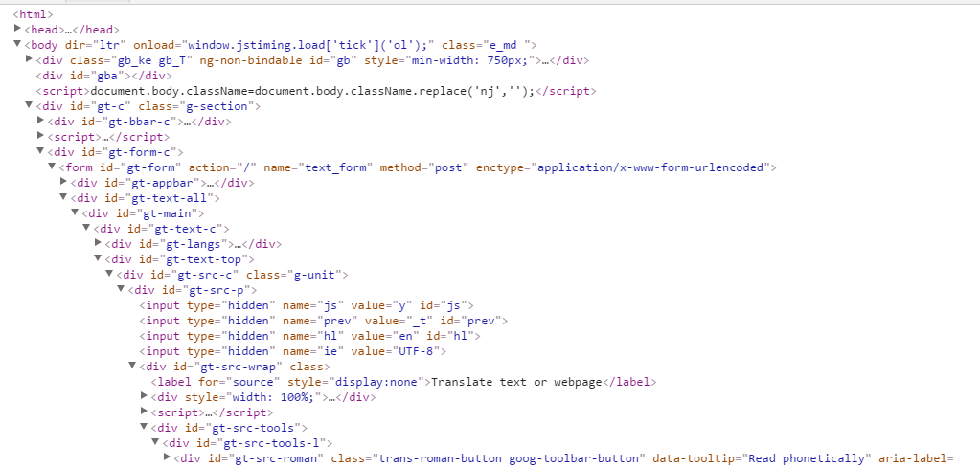This screenshot has height=468, width=980.
Task: Collapse the gt-src-p div
Action: [122, 289]
